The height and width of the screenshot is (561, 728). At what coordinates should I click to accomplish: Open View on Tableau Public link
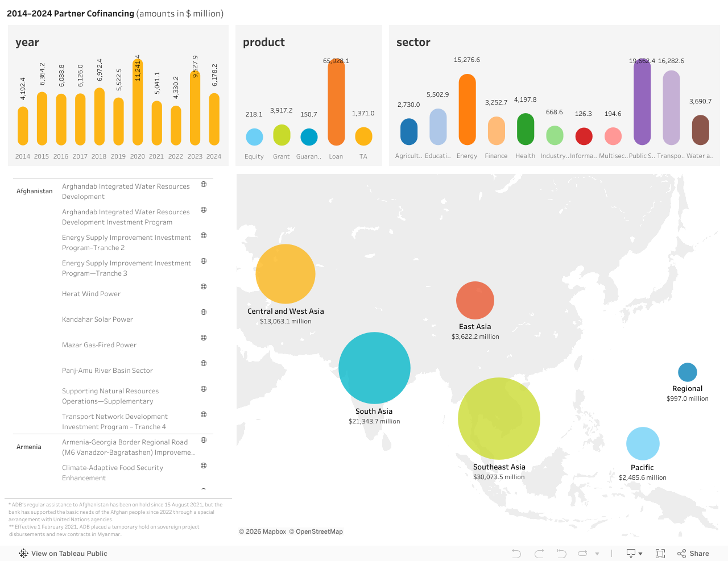tap(63, 554)
